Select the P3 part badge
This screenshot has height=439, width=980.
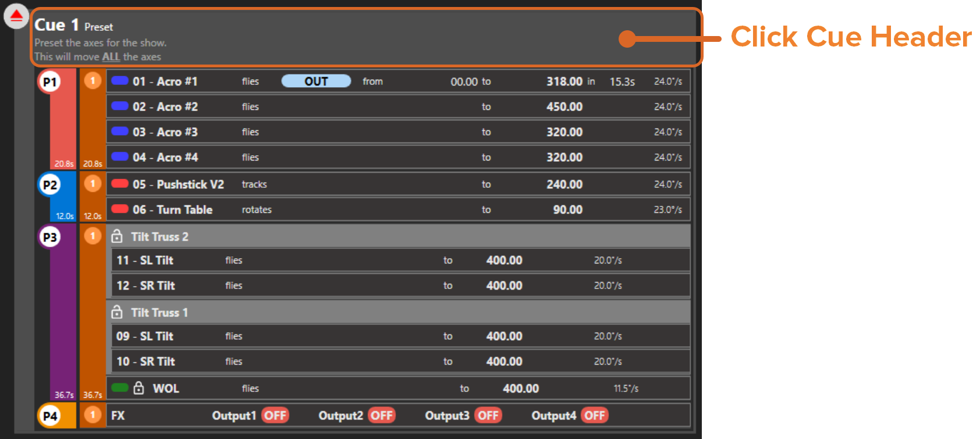(x=50, y=237)
